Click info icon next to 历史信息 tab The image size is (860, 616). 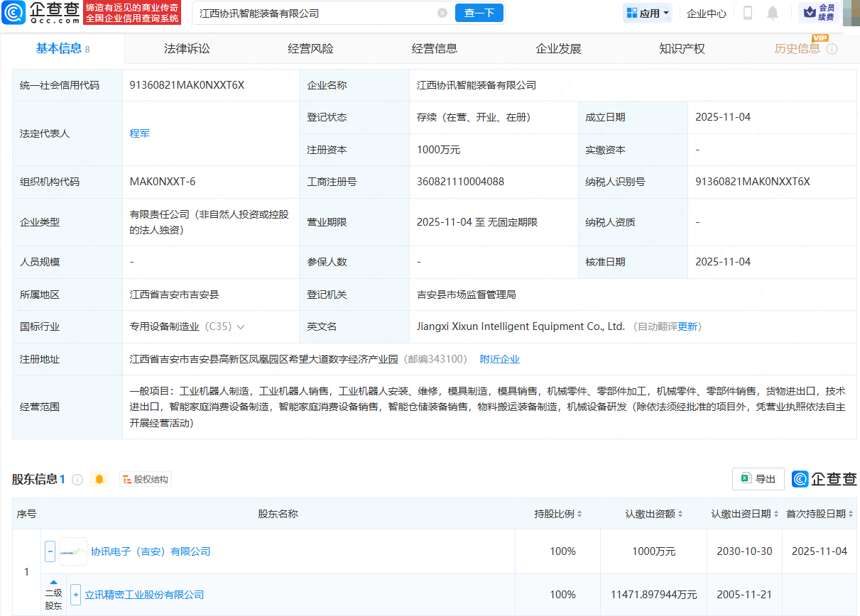click(832, 49)
